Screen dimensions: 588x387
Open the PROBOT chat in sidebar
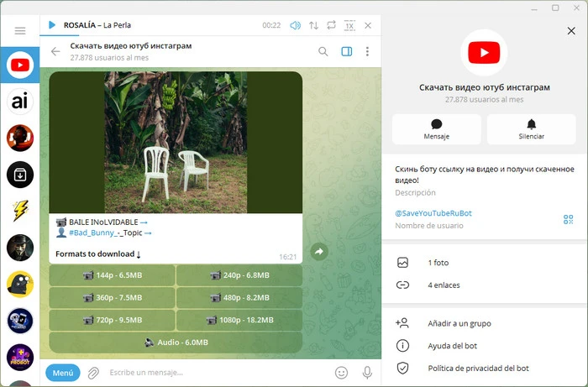pos(20,357)
